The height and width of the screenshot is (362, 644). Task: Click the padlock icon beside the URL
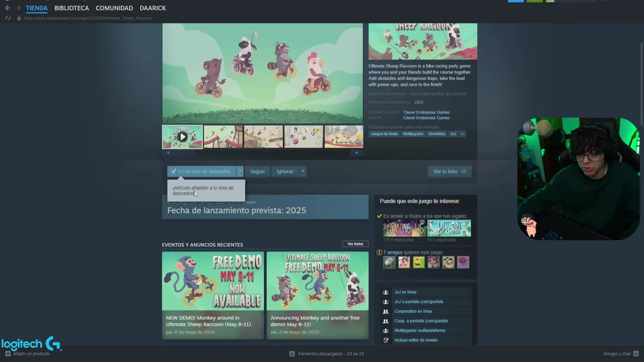(x=19, y=18)
